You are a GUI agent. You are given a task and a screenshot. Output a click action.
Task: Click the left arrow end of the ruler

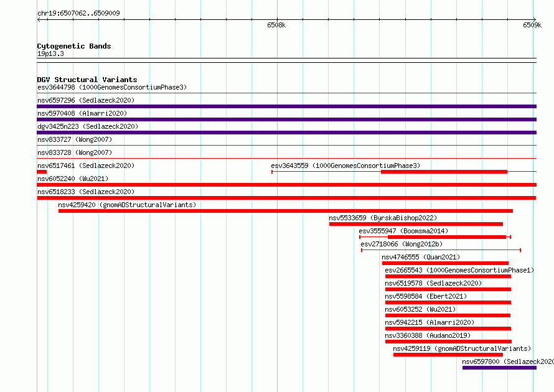[39, 20]
